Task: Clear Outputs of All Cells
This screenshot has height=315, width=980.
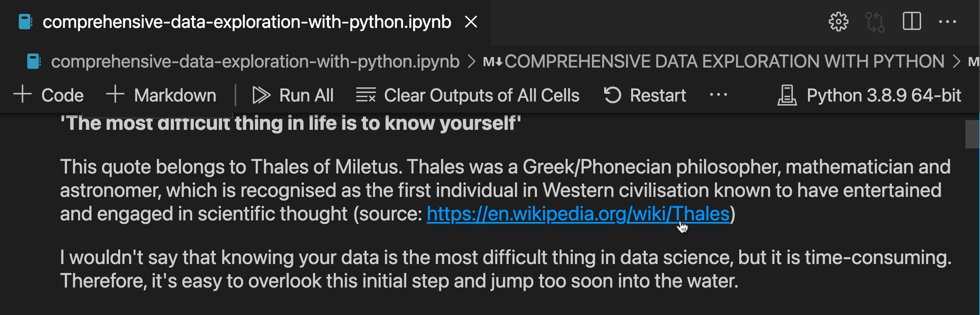Action: click(x=467, y=95)
